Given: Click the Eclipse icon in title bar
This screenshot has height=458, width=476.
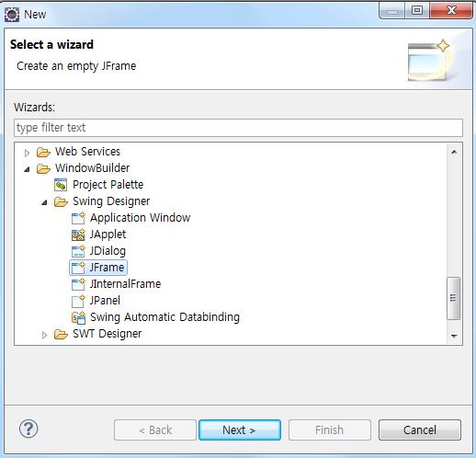Looking at the screenshot, I should tap(12, 15).
